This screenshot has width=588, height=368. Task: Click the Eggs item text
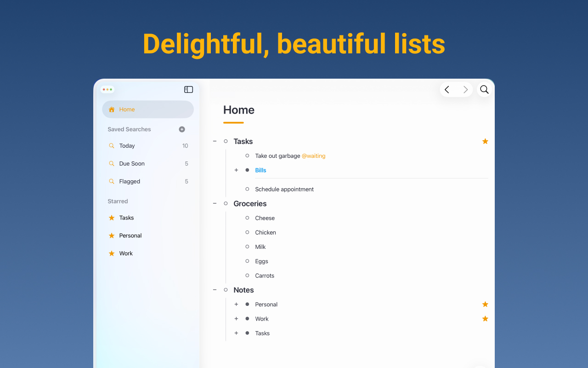coord(261,261)
